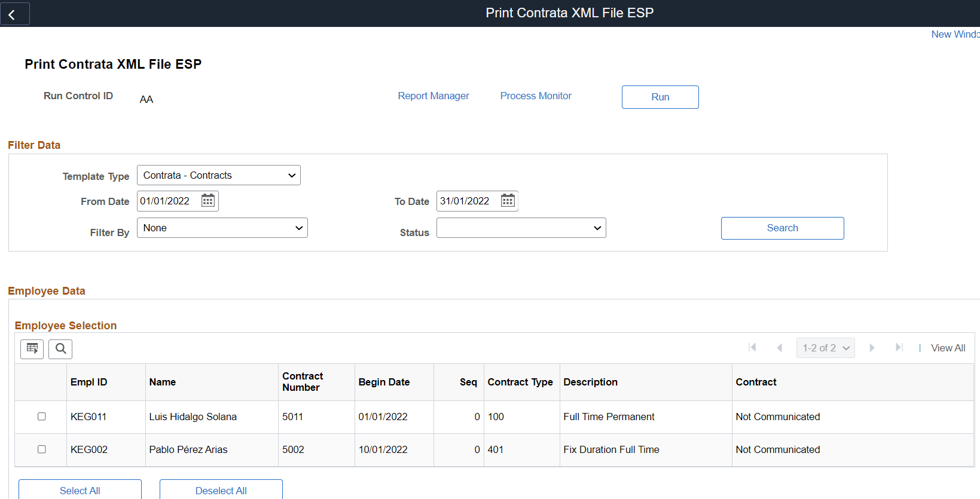Click Not Communicated in the KEG002 row

click(778, 449)
